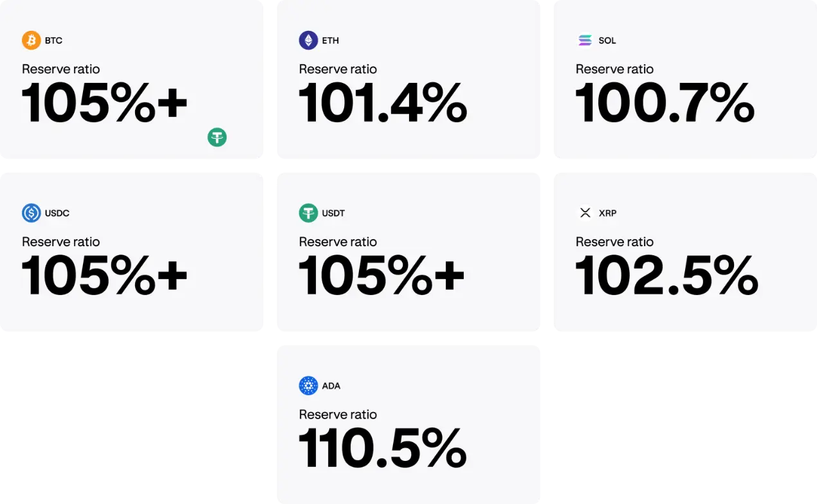Image resolution: width=817 pixels, height=504 pixels.
Task: Click the orange Bitcoin logo icon
Action: pyautogui.click(x=32, y=40)
